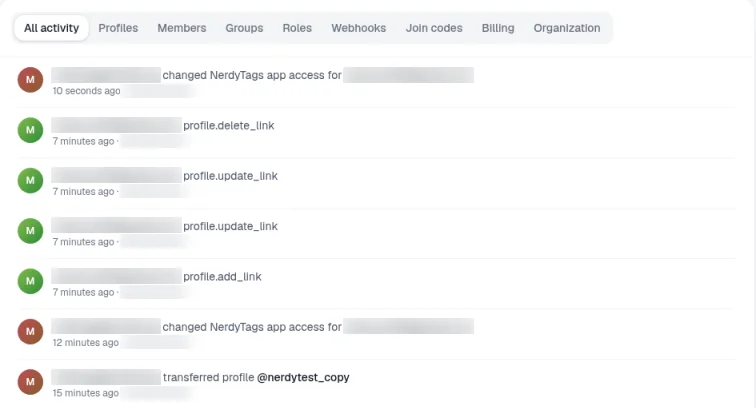The image size is (756, 408).
Task: Click the red avatar beside the 12 minutes ago entry
Action: pyautogui.click(x=30, y=331)
